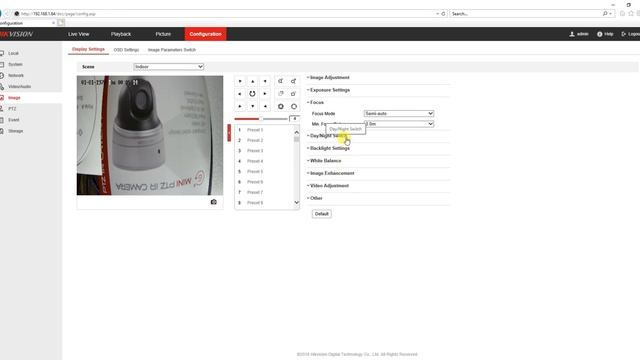Pan camera down with PTZ arrow
The image size is (640, 360).
253,107
